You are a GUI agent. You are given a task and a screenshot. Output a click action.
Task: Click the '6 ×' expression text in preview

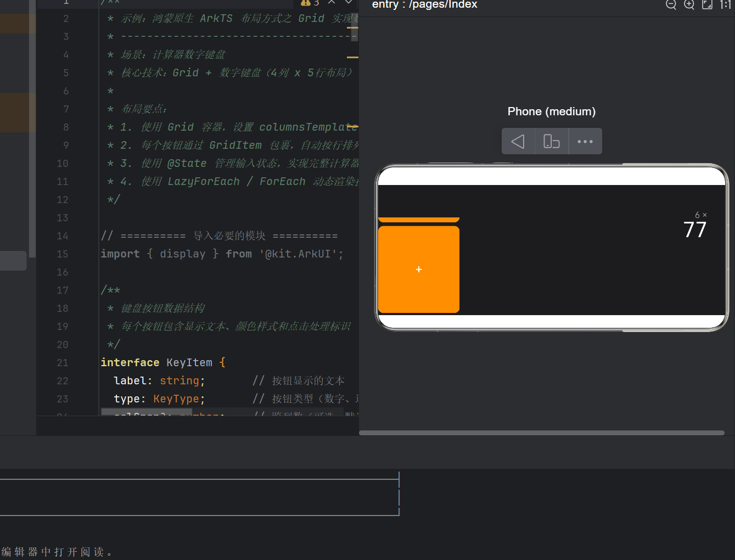[x=701, y=215]
